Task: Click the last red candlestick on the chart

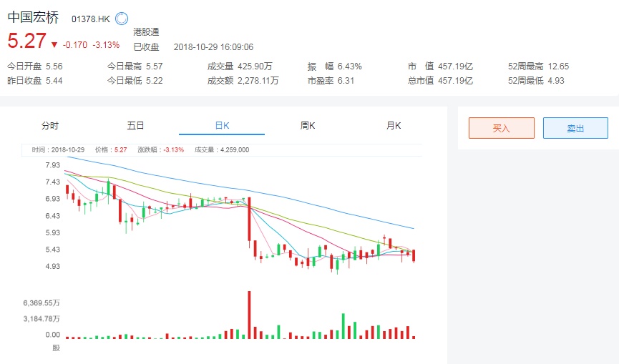Action: [x=414, y=255]
